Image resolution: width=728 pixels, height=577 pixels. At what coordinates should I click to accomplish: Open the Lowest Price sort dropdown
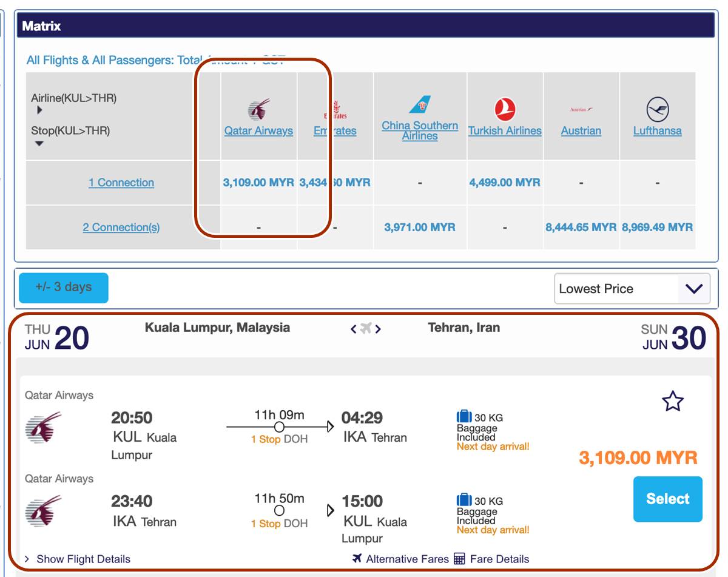tap(632, 289)
